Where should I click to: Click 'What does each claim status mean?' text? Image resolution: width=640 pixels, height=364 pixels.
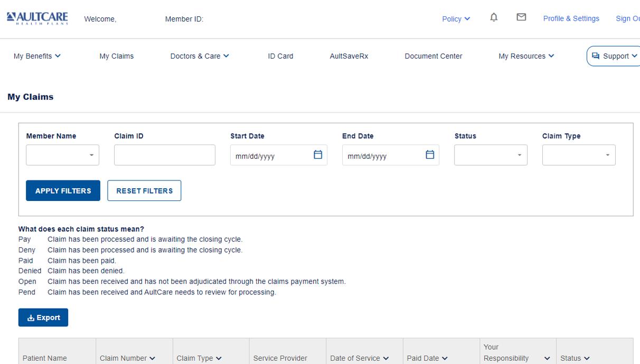click(81, 229)
